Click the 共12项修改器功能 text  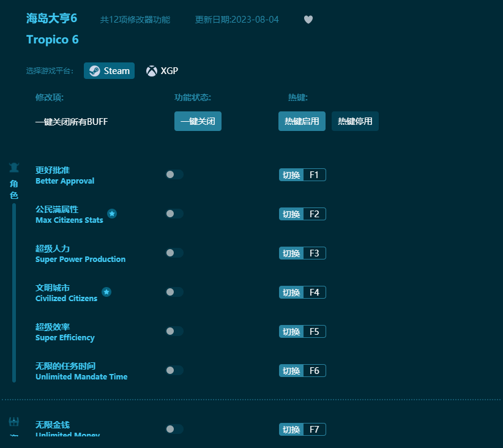pyautogui.click(x=135, y=20)
